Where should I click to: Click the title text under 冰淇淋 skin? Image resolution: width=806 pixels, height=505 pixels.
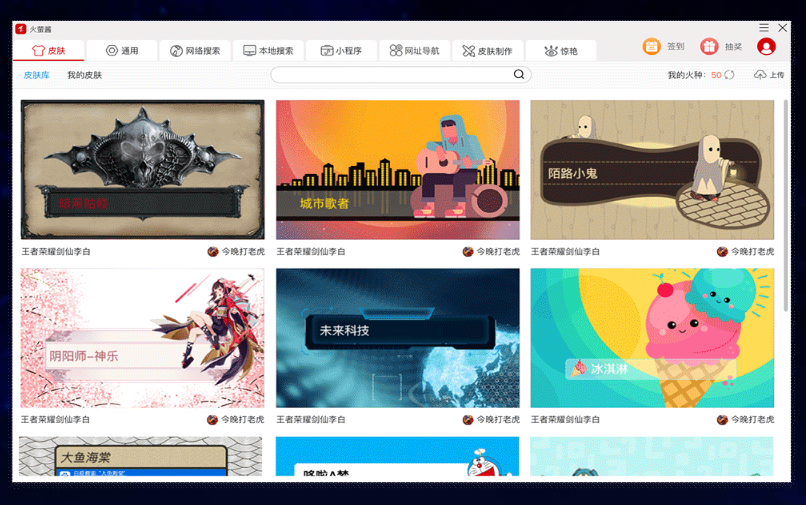point(565,420)
